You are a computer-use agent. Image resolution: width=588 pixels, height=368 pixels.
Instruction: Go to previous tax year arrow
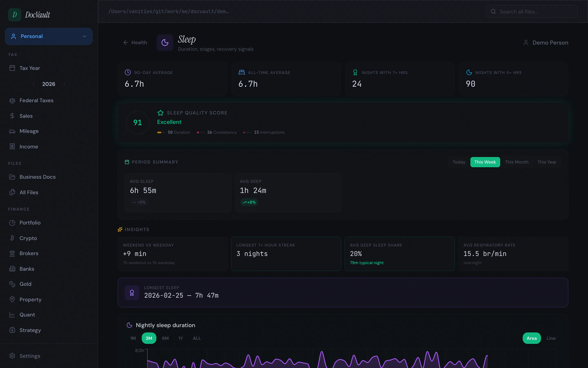[x=33, y=84]
